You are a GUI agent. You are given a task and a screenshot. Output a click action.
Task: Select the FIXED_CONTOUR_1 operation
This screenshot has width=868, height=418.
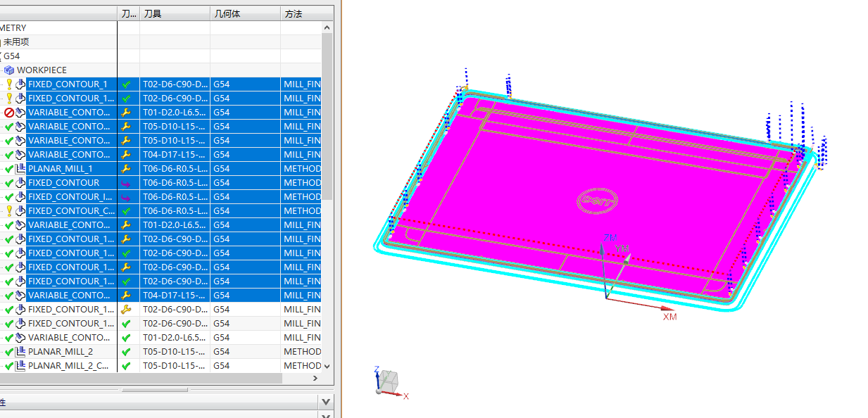point(68,84)
